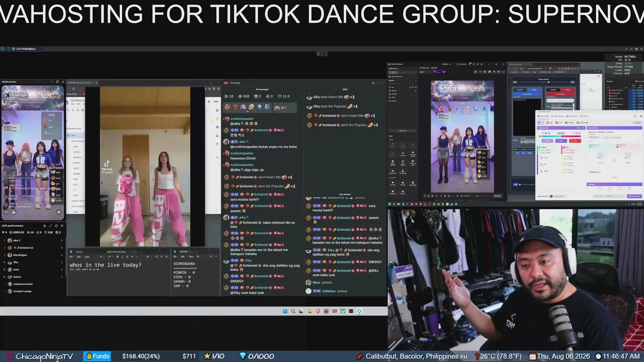Click 'Codec H265' stat in stream stats overlay
Image resolution: width=644 pixels, height=362 pixels.
(x=623, y=70)
